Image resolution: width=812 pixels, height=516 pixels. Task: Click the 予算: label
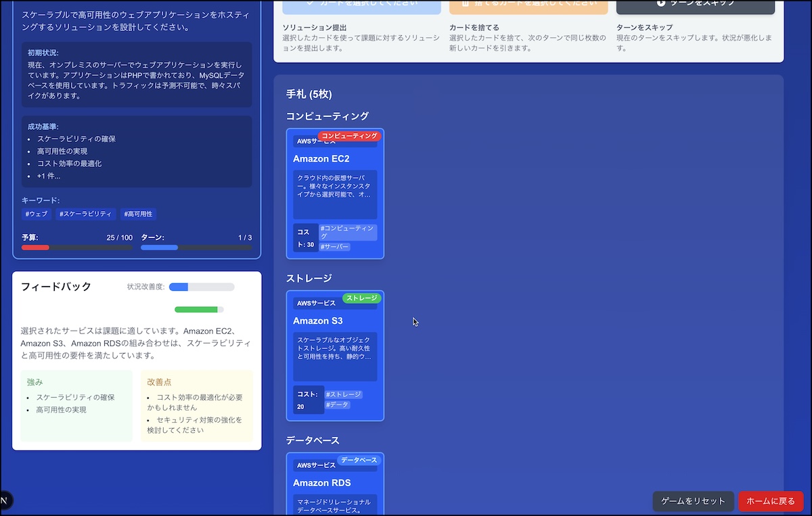pos(30,237)
